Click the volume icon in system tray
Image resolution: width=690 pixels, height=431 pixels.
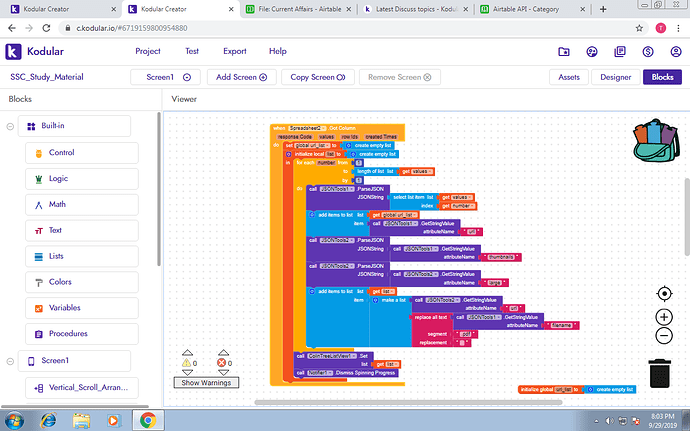pyautogui.click(x=609, y=421)
